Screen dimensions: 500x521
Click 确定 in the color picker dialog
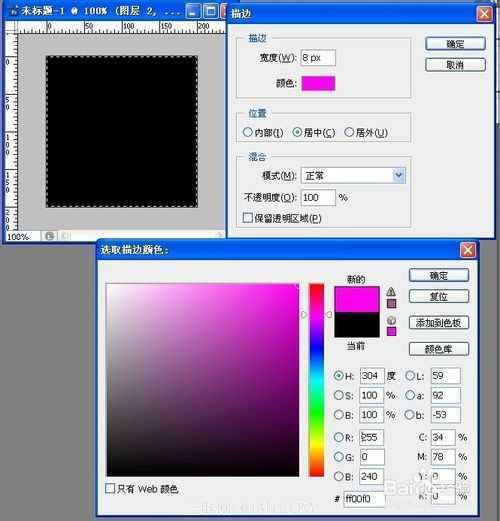pyautogui.click(x=439, y=275)
